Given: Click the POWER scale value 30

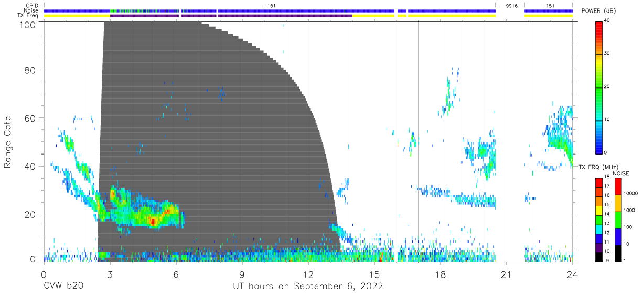Looking at the screenshot, I should point(607,53).
